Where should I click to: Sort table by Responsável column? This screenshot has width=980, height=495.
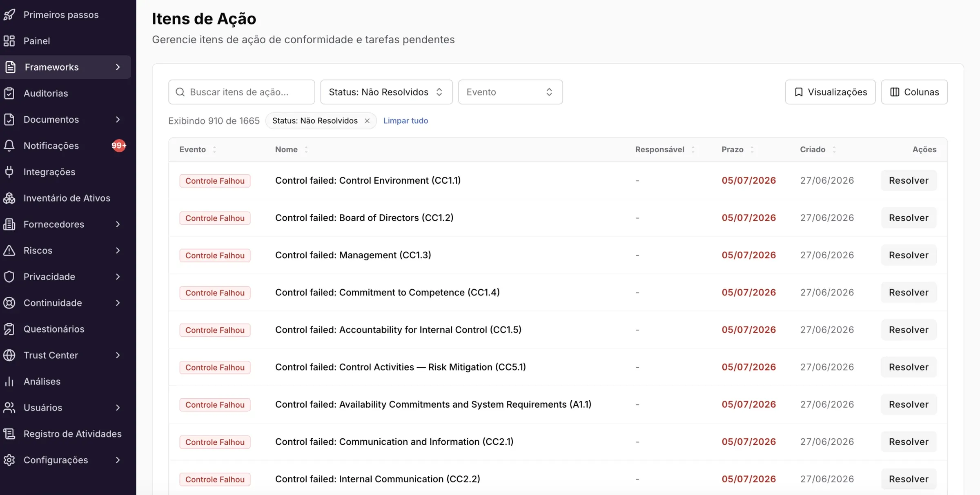(x=693, y=150)
